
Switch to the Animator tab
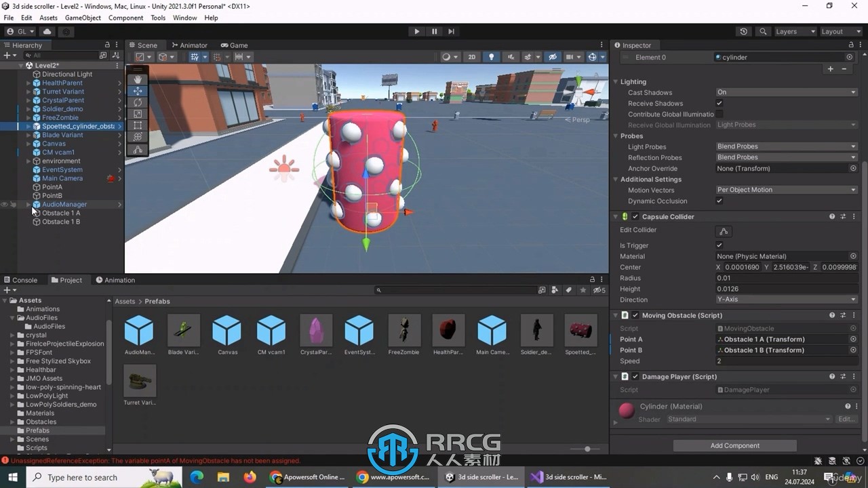point(189,45)
